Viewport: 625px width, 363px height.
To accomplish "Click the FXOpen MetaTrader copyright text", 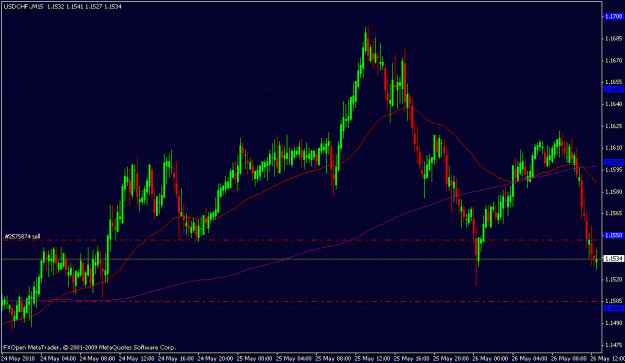I will 90,347.
